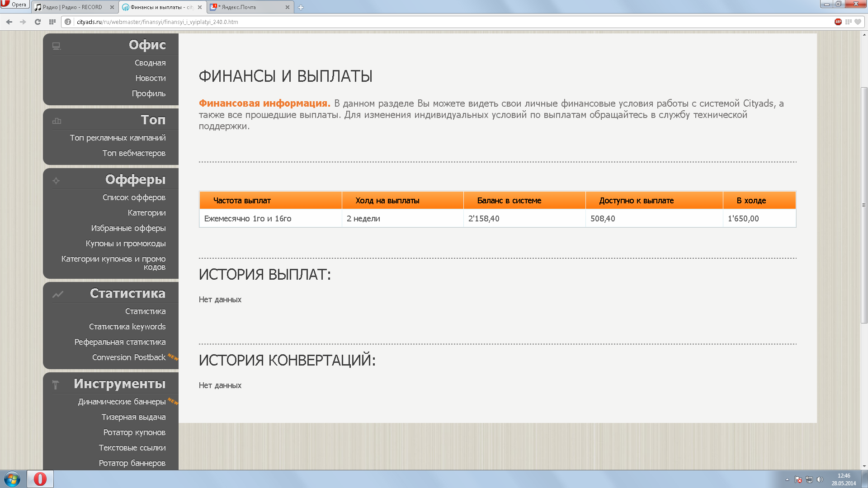868x488 pixels.
Task: Open Топ рекламных кампаний
Action: (118, 138)
